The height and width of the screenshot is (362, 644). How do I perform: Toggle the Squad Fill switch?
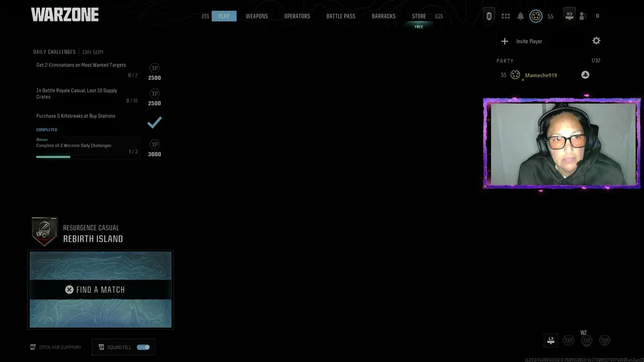[143, 347]
